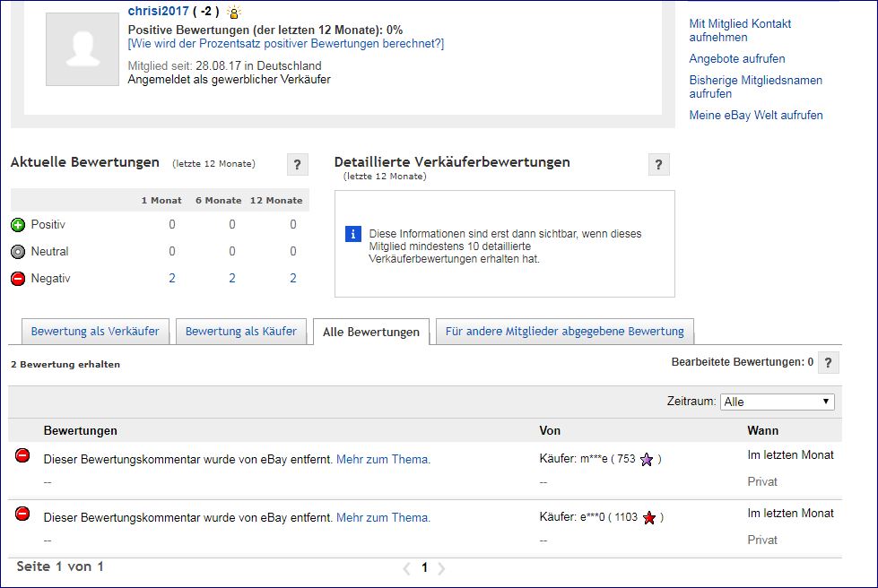Click Mit Mitglied Kontakt aufnehmen link
Screen dimensions: 878x588
point(740,30)
